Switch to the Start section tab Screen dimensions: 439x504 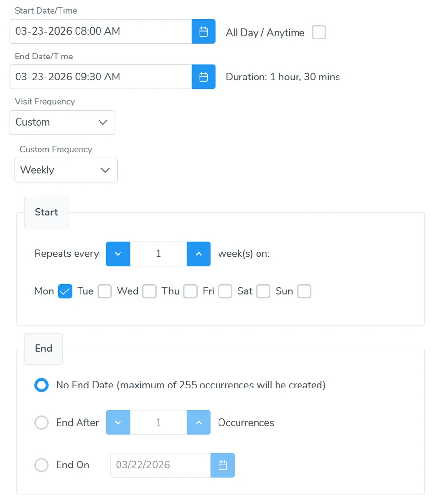(46, 213)
